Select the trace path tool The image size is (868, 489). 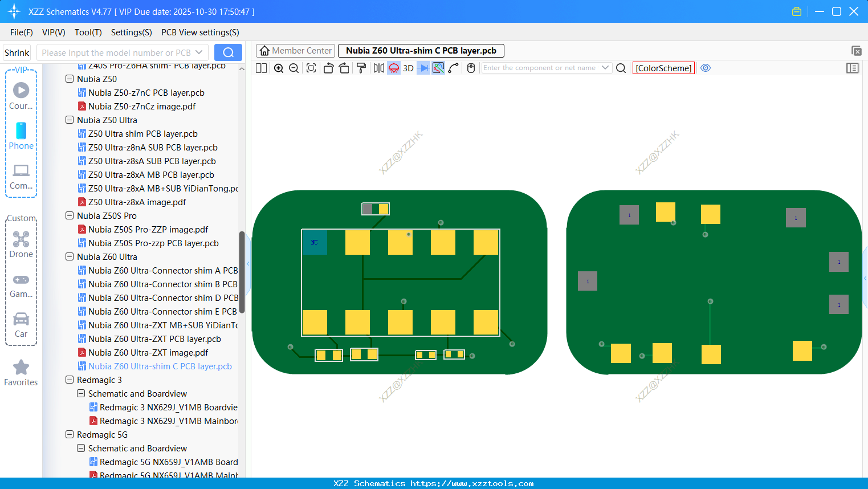[x=454, y=68]
